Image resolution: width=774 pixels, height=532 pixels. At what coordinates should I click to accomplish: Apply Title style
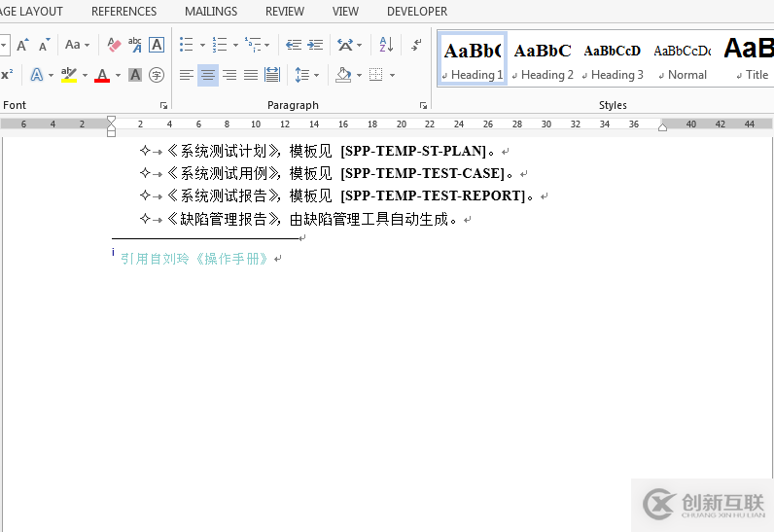click(x=749, y=59)
